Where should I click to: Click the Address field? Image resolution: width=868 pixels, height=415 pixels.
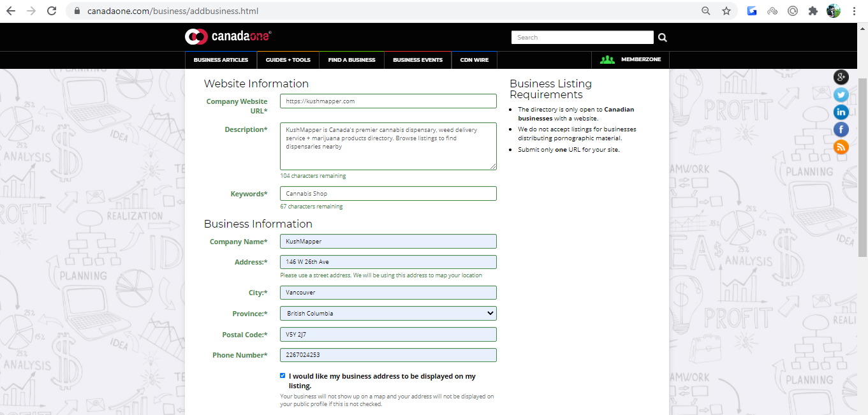click(x=388, y=262)
